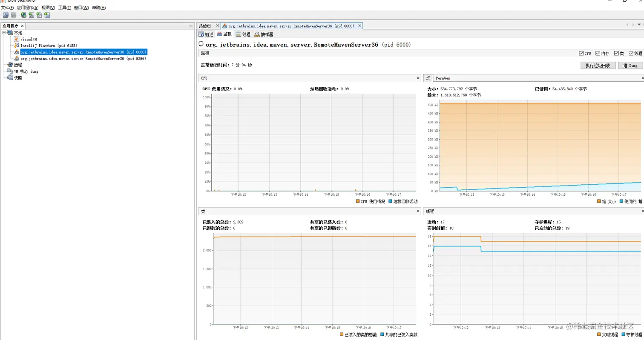Click the load snapshot toolbar icon
Viewport: 644px width, 340px height.
[6, 15]
